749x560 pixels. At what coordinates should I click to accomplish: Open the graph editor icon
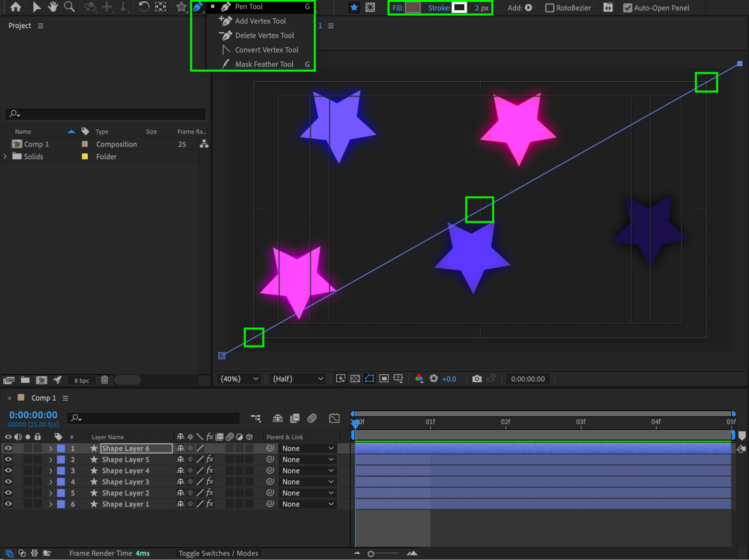point(334,418)
